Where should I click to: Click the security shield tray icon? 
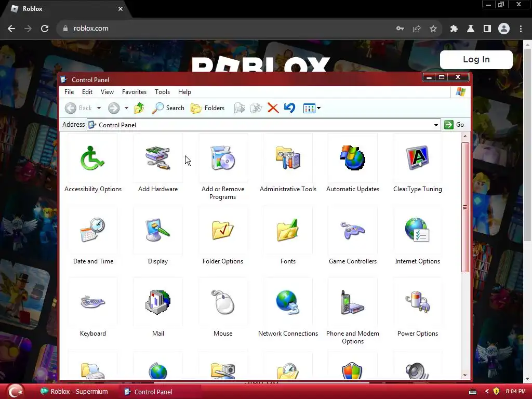(496, 391)
